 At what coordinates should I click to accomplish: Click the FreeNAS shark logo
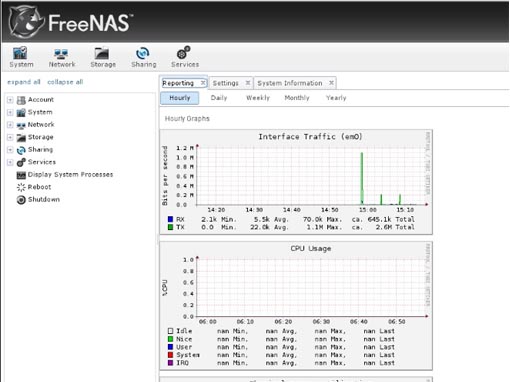click(26, 22)
